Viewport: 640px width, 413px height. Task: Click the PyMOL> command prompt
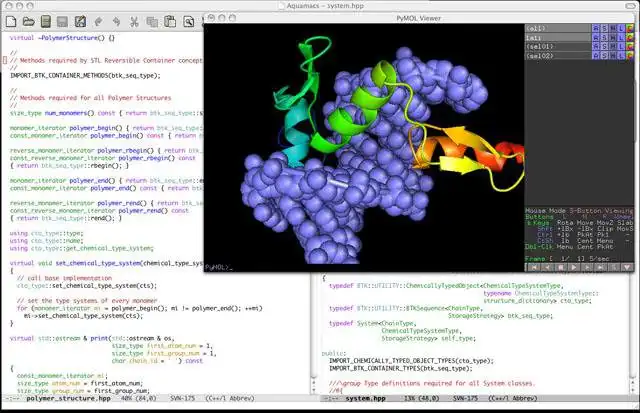pos(219,267)
